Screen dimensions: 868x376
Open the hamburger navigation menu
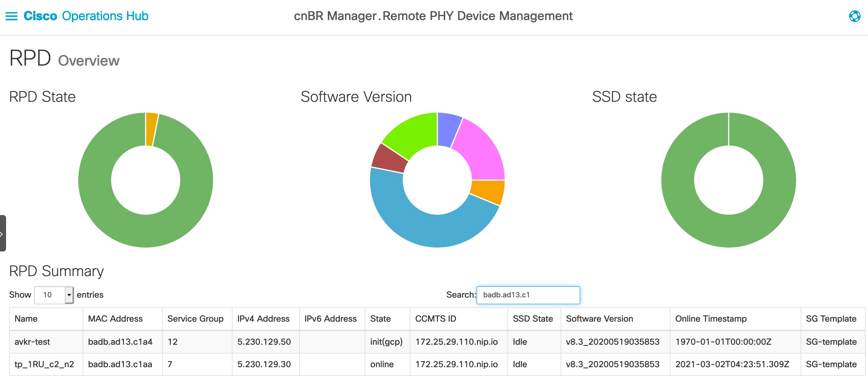tap(12, 16)
